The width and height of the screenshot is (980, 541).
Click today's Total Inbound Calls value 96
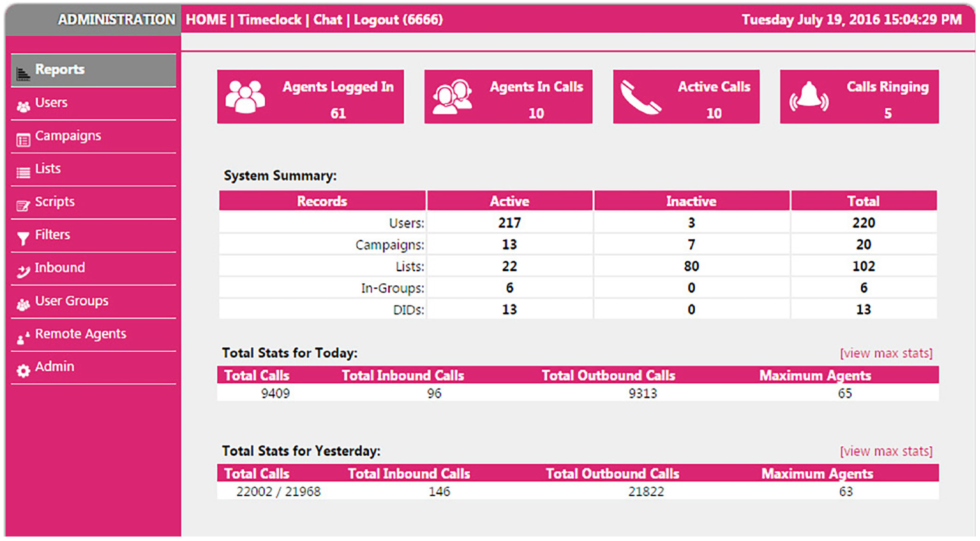434,394
